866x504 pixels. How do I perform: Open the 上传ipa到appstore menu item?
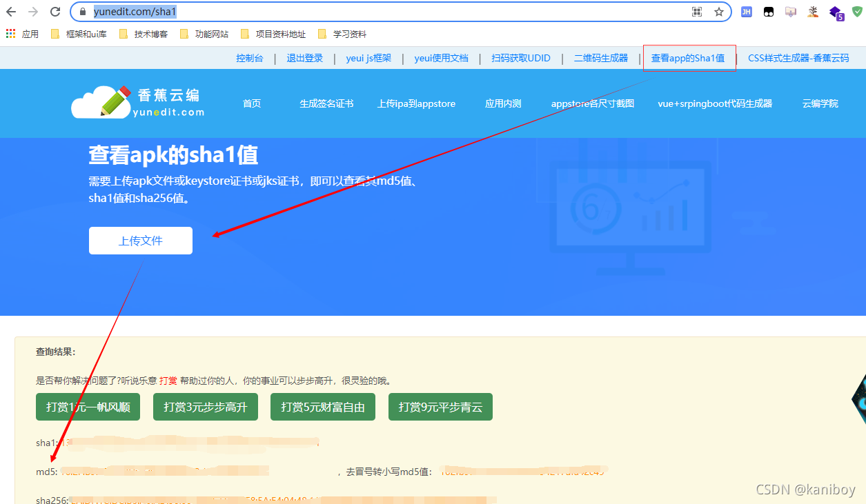click(416, 103)
